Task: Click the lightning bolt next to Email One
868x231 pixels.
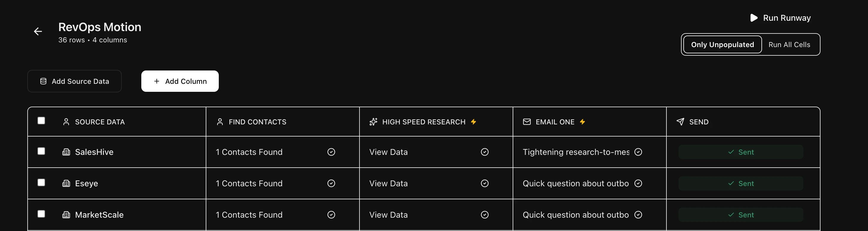Action: coord(582,122)
